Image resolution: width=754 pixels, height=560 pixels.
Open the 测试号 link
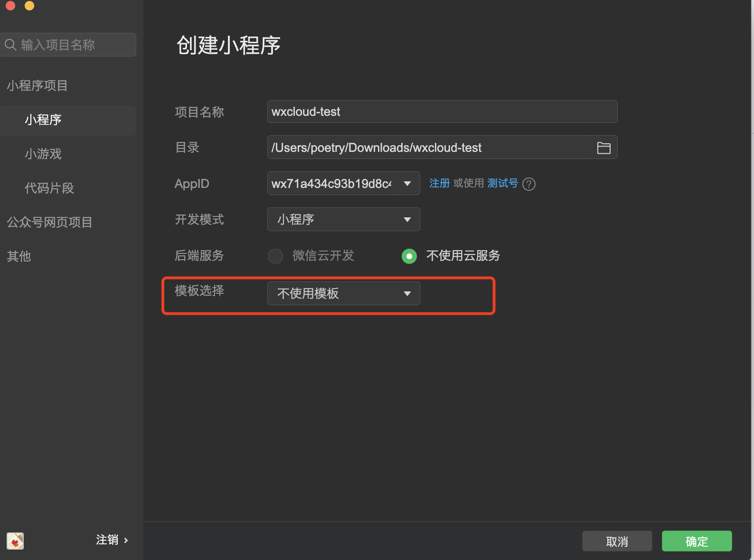coord(502,183)
